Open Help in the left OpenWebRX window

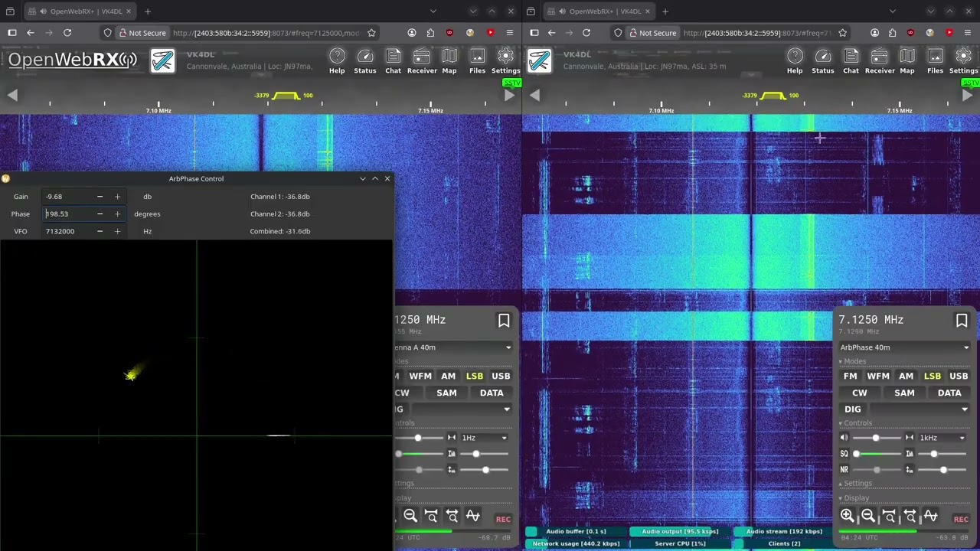coord(337,61)
